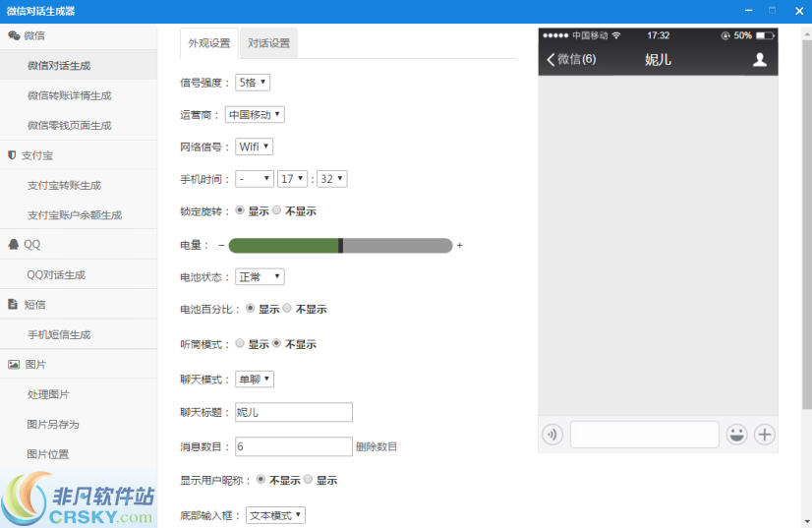Open the hour dropdown showing 17
Viewport: 812px width, 528px height.
click(x=293, y=179)
